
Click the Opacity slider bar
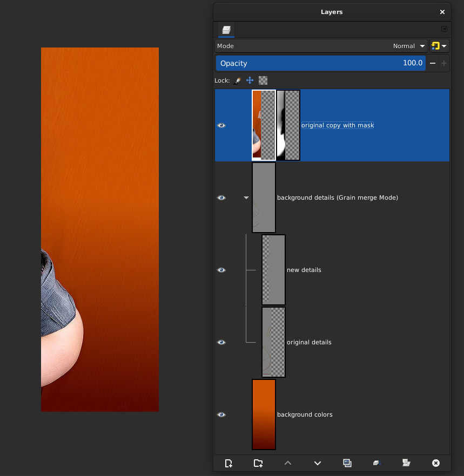click(x=320, y=63)
